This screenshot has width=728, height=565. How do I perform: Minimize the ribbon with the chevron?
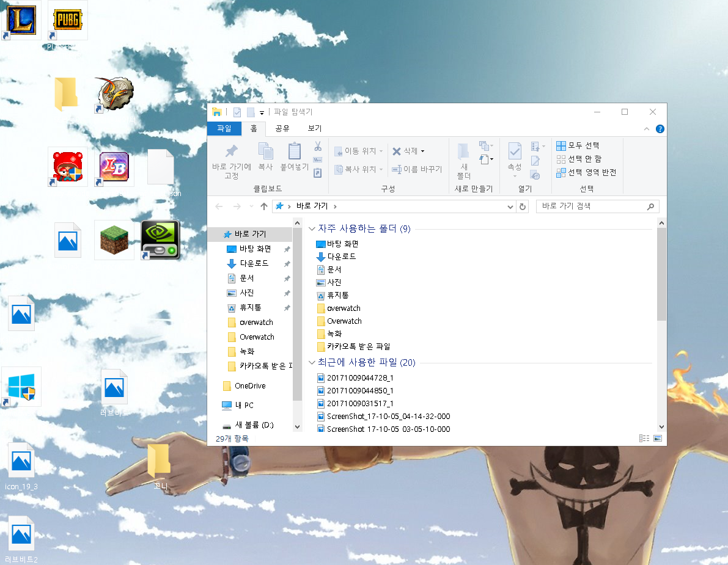pos(647,129)
